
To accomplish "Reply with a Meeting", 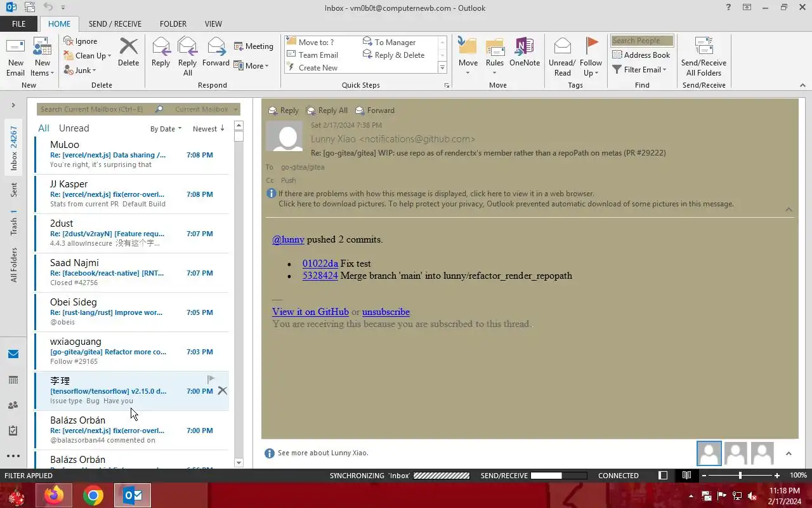I will [x=253, y=46].
